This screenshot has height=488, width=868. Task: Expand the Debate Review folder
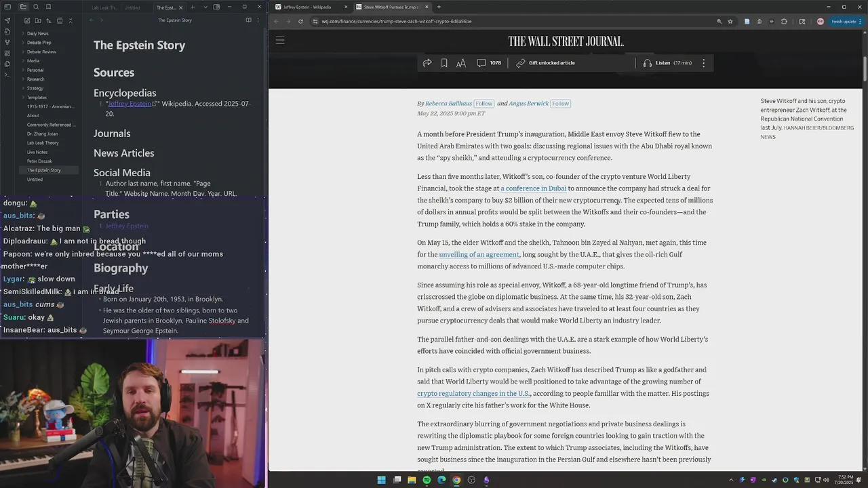pos(41,52)
